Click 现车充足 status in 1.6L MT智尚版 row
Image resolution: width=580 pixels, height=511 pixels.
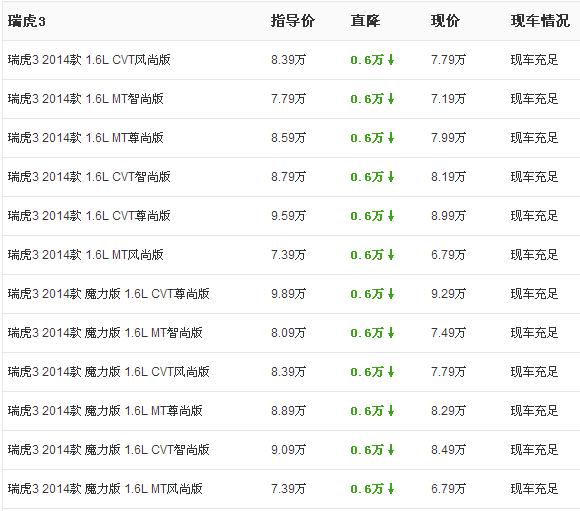click(x=535, y=99)
